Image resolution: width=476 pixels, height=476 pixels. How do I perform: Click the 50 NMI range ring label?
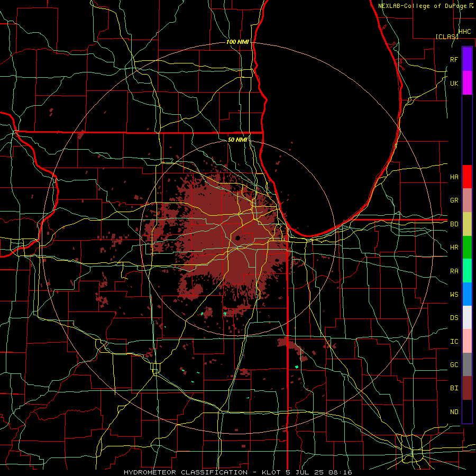click(237, 140)
